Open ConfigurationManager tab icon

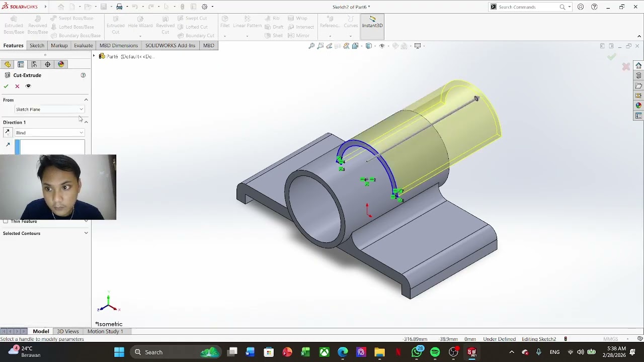coord(34,64)
